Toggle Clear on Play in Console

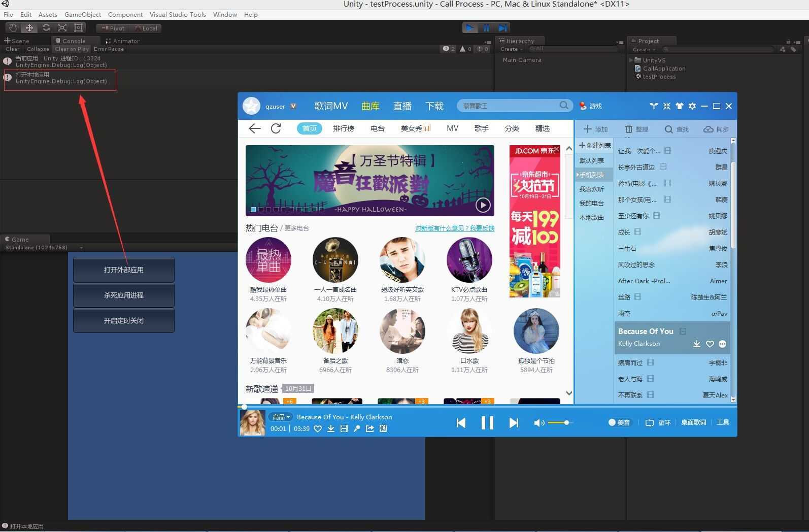tap(72, 49)
